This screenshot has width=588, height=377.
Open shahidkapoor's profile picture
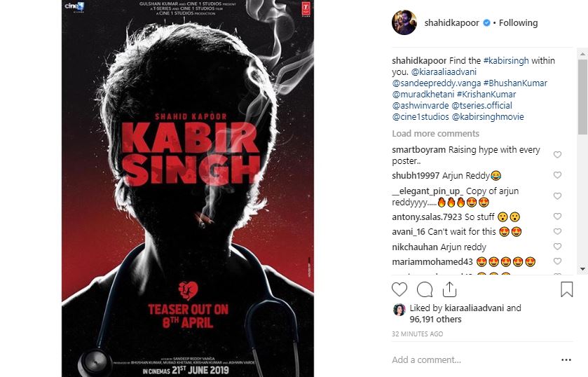(x=404, y=22)
